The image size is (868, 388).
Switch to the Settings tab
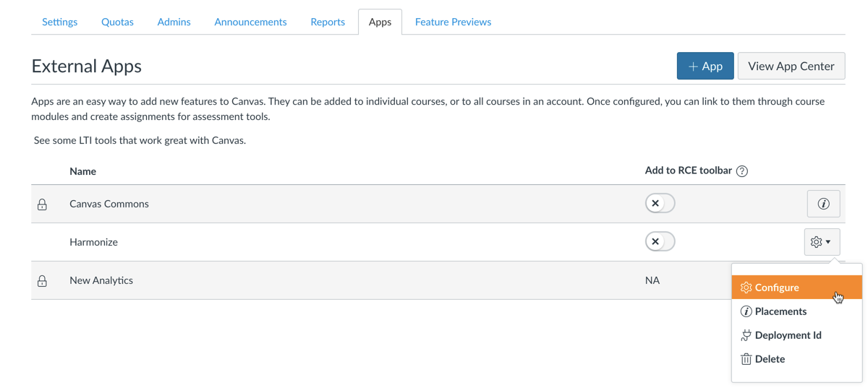[x=59, y=22]
